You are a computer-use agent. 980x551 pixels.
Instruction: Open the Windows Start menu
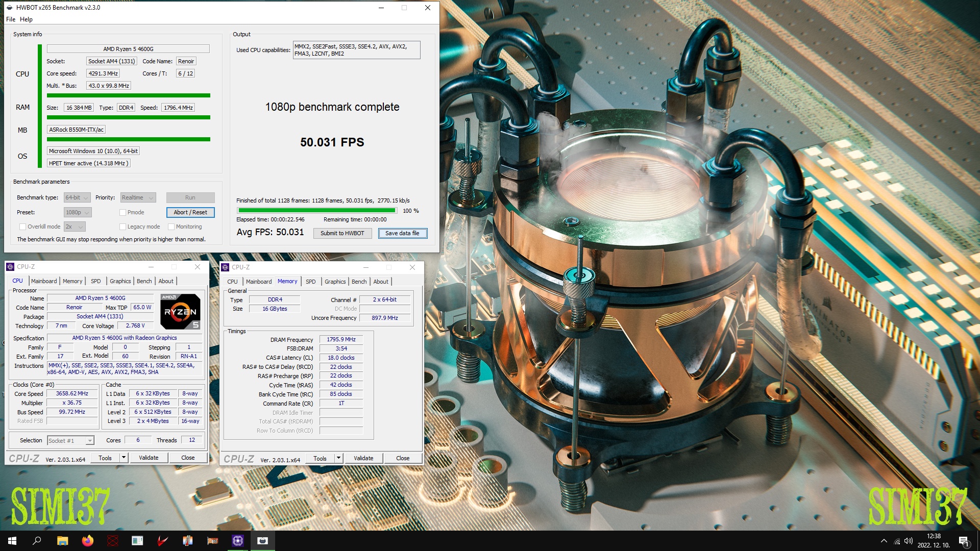(12, 541)
